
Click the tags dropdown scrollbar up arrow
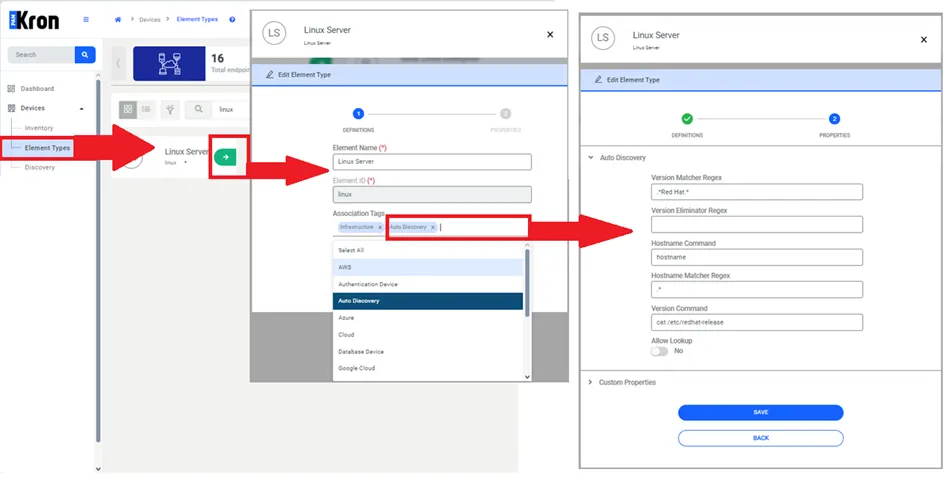pos(528,245)
